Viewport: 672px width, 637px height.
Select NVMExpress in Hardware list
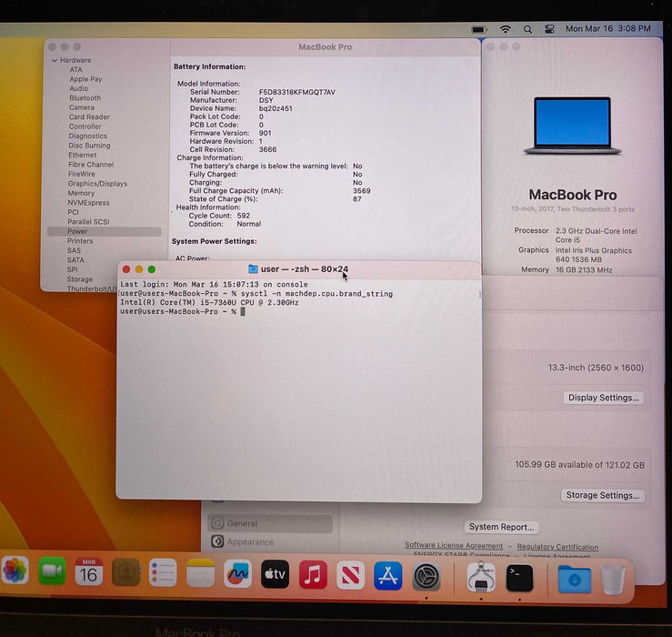coord(88,202)
